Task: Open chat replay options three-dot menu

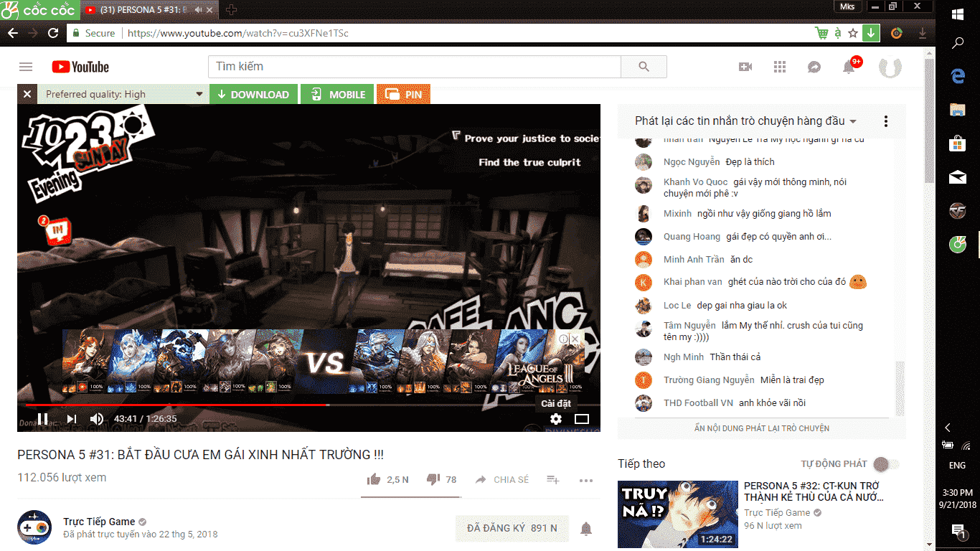Action: tap(886, 121)
